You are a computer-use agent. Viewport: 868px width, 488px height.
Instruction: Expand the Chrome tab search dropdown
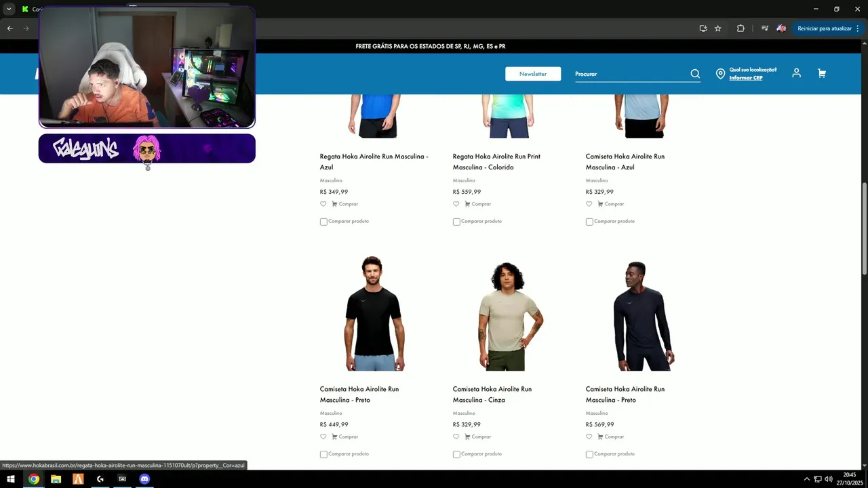point(9,9)
